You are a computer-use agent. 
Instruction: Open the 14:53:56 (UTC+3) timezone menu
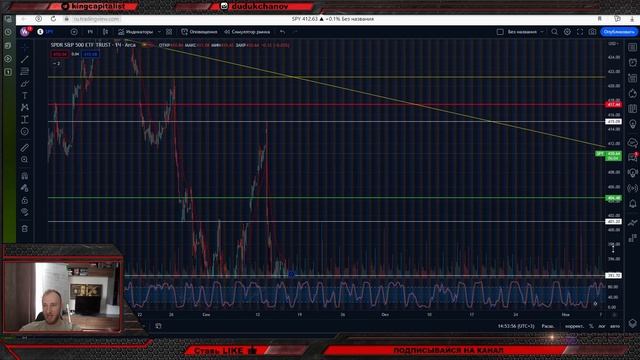point(516,326)
